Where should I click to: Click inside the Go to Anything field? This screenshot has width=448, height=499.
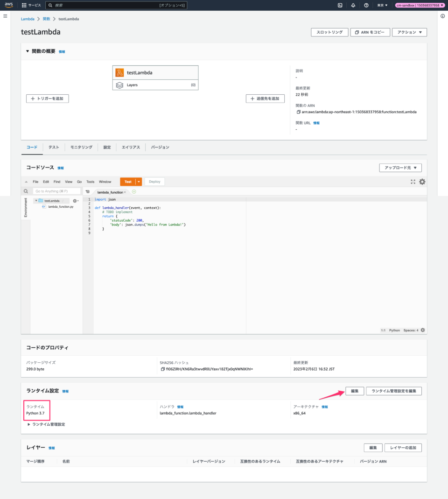click(56, 191)
